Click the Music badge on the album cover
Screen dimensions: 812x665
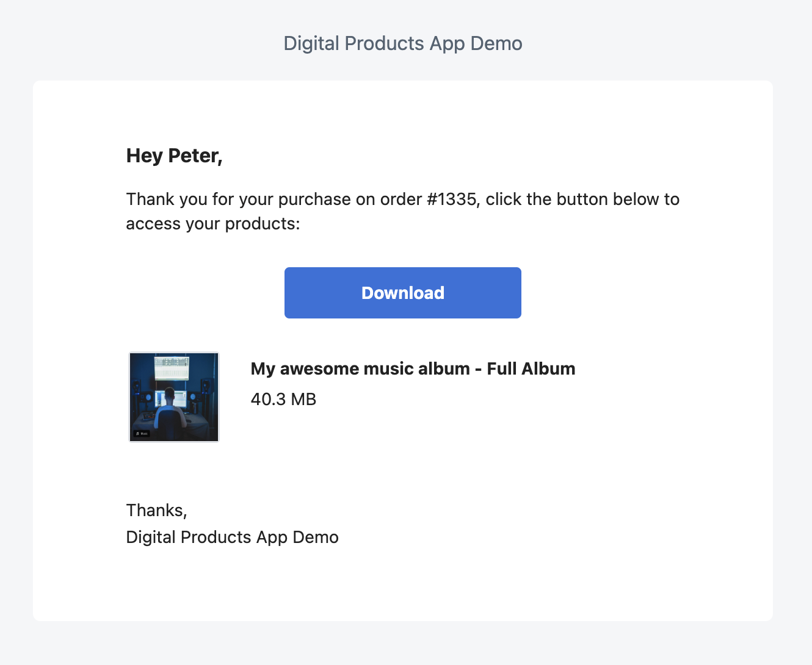pos(142,434)
